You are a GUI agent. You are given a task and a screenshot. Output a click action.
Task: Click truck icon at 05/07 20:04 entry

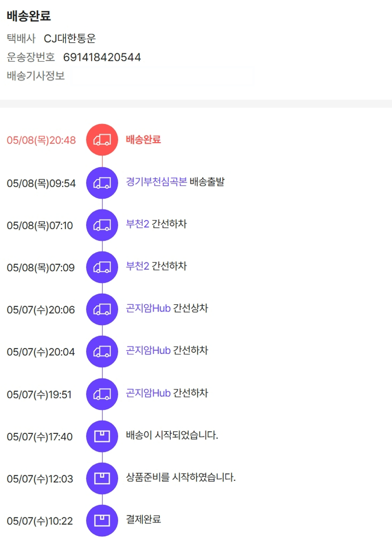coord(102,352)
